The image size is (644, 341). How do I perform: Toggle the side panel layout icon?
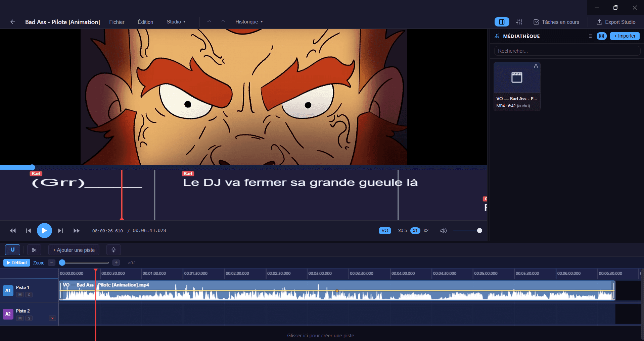502,22
